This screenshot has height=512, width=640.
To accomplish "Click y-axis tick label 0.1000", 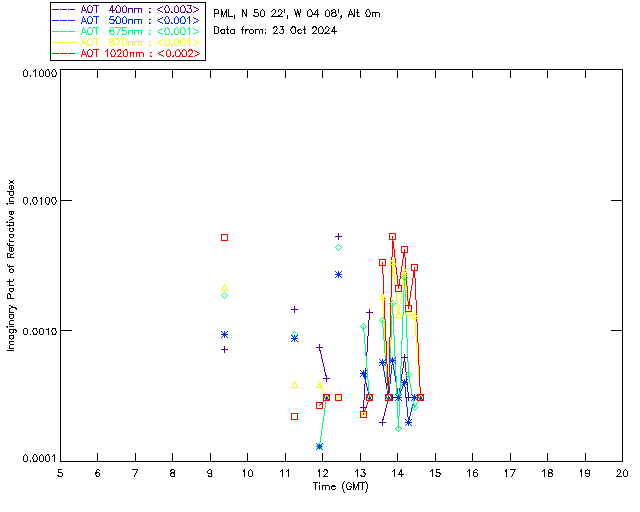I will point(39,73).
